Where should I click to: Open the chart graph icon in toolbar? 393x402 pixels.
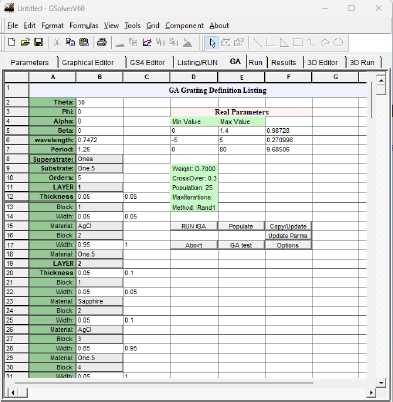[147, 42]
